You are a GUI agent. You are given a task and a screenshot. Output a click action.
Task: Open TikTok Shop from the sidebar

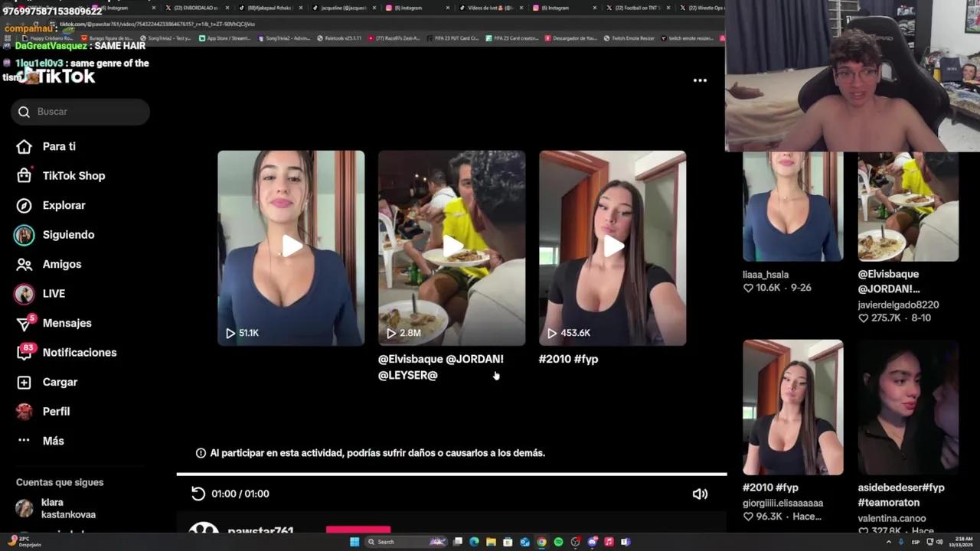tap(61, 176)
